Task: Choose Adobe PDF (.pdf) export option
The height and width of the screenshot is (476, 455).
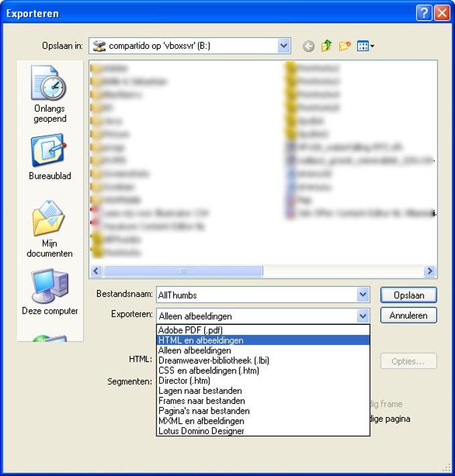Action: point(263,330)
